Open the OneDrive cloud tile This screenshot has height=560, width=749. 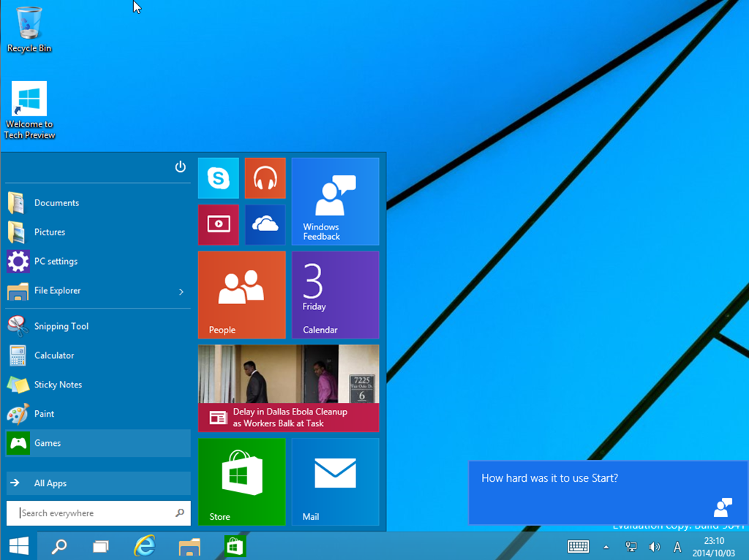265,225
